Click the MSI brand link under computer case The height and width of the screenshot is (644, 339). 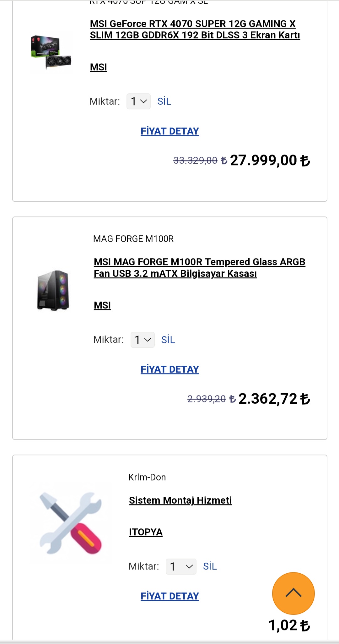(102, 305)
